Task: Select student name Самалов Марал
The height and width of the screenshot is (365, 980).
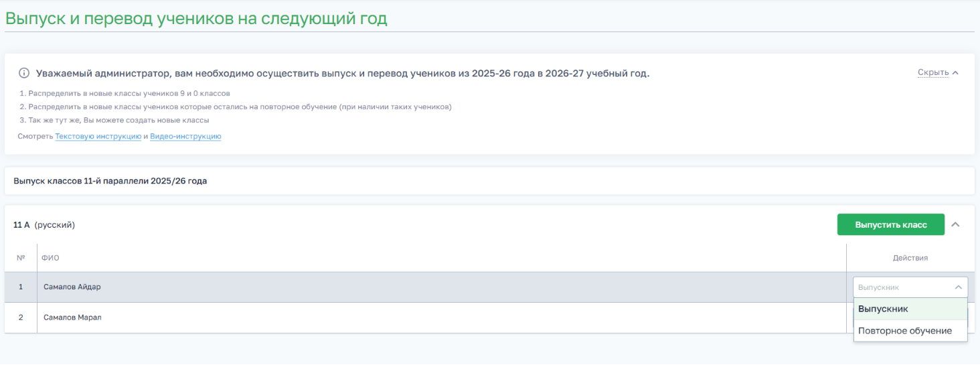Action: [72, 317]
